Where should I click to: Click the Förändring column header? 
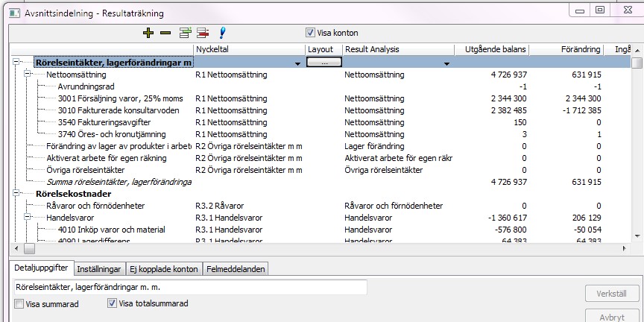pyautogui.click(x=566, y=49)
